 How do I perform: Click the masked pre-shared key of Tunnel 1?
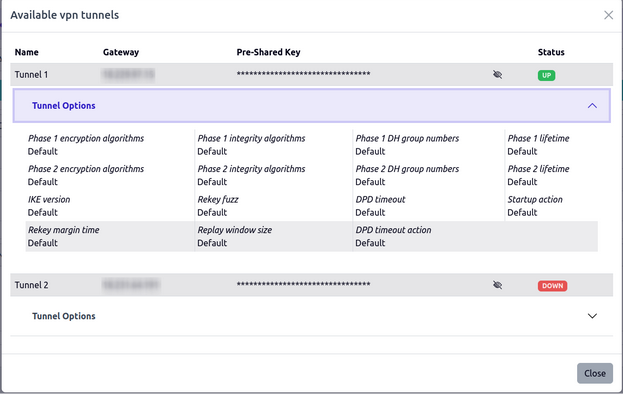[x=304, y=74]
